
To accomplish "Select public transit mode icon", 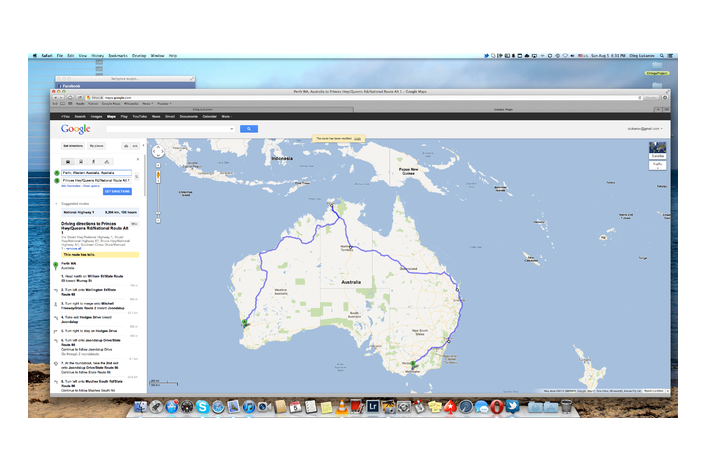I will pyautogui.click(x=81, y=161).
